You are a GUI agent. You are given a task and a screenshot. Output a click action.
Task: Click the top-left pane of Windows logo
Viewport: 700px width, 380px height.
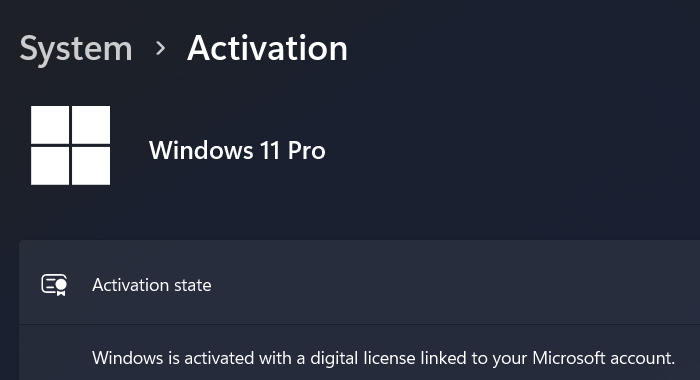(50, 125)
